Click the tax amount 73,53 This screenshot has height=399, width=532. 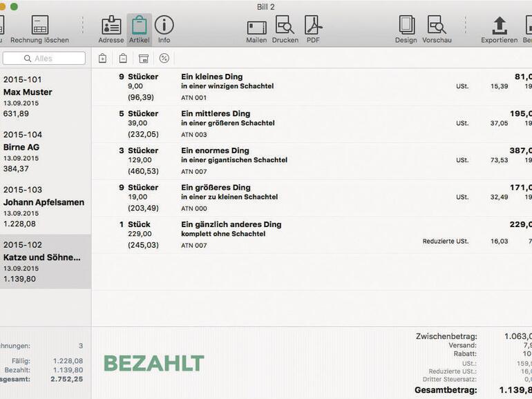(499, 160)
